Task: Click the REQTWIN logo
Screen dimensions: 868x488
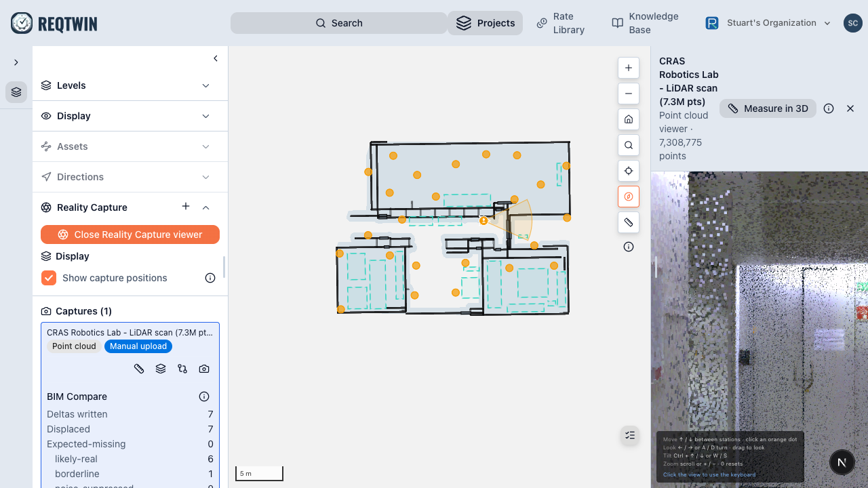Action: point(54,23)
